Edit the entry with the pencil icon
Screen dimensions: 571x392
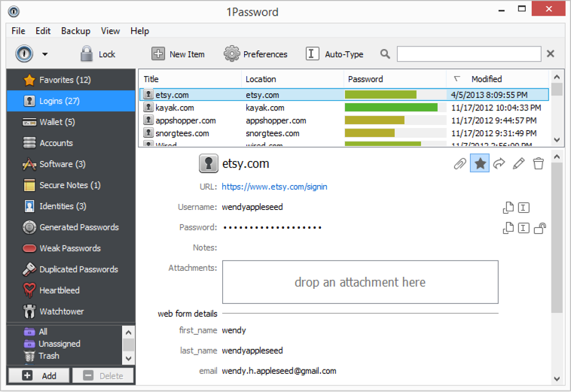point(518,163)
